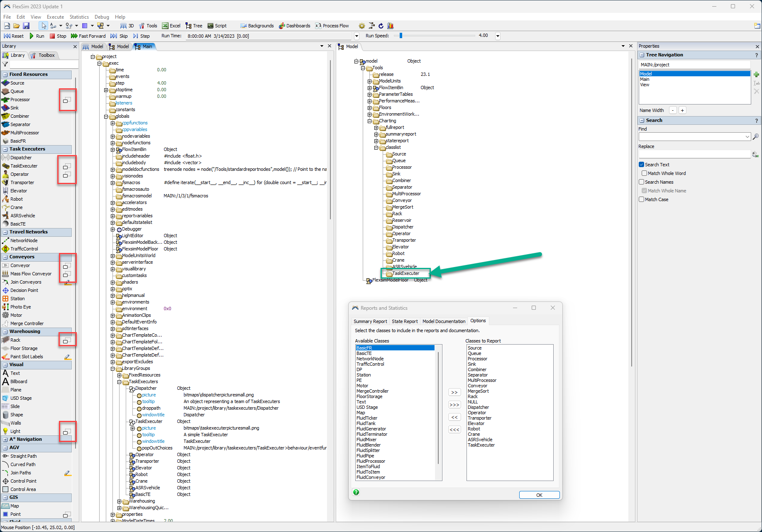Image resolution: width=762 pixels, height=532 pixels.
Task: Click the Replace input field
Action: click(695, 154)
